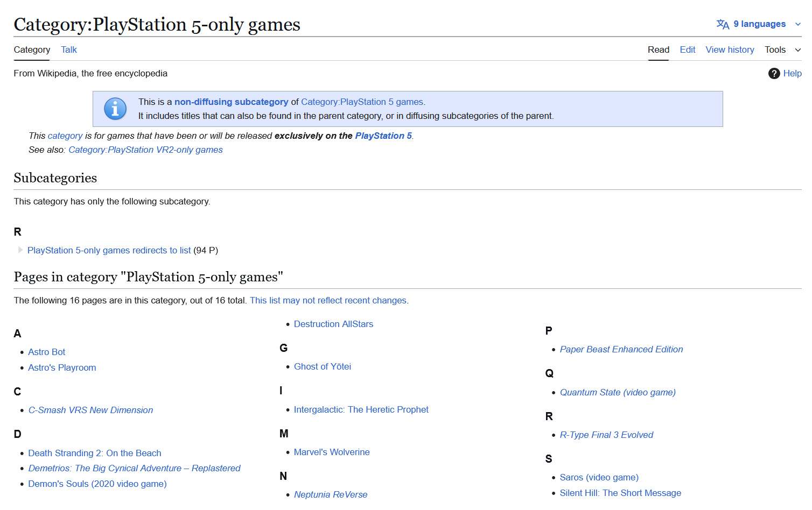Open Demetrios: The Big Cynical Adventure – Replastered
The image size is (812, 510).
pyautogui.click(x=134, y=468)
